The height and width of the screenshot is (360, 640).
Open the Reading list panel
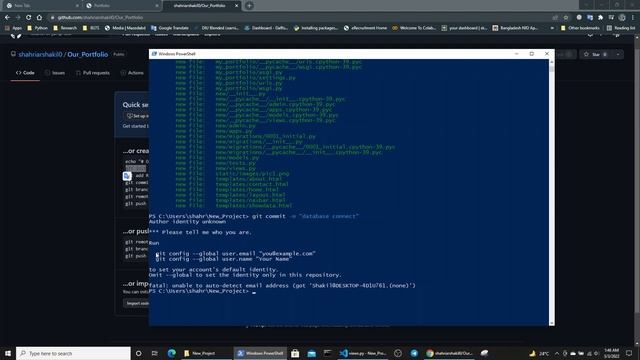point(621,28)
